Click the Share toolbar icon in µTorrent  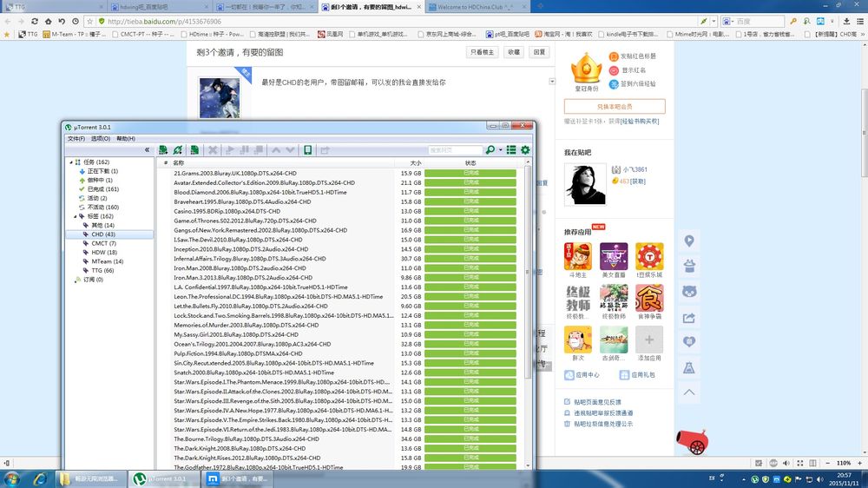(325, 150)
